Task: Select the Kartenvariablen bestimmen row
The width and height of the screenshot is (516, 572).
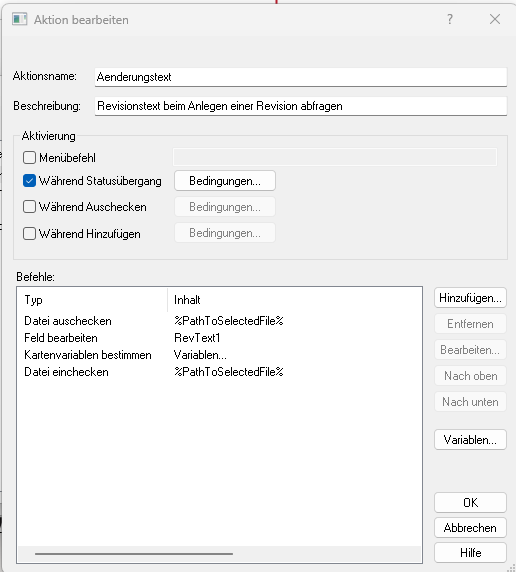Action: click(x=219, y=355)
